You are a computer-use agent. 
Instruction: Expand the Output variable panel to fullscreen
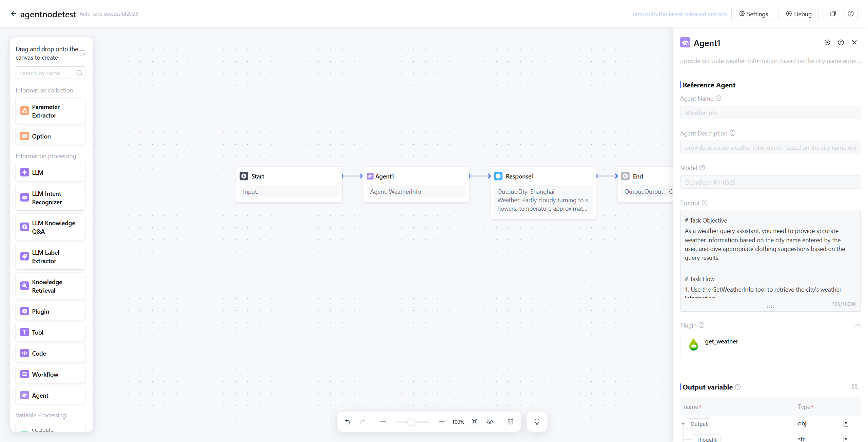pyautogui.click(x=854, y=387)
